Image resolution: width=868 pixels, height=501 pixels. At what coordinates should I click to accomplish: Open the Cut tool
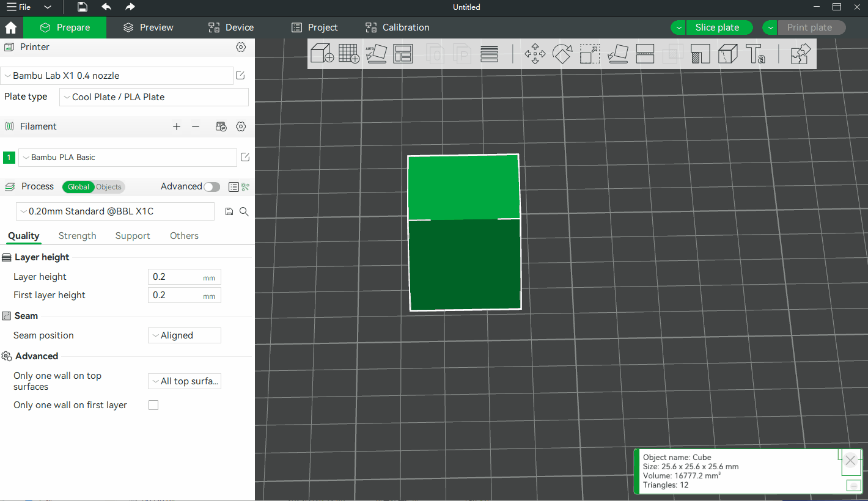[645, 54]
